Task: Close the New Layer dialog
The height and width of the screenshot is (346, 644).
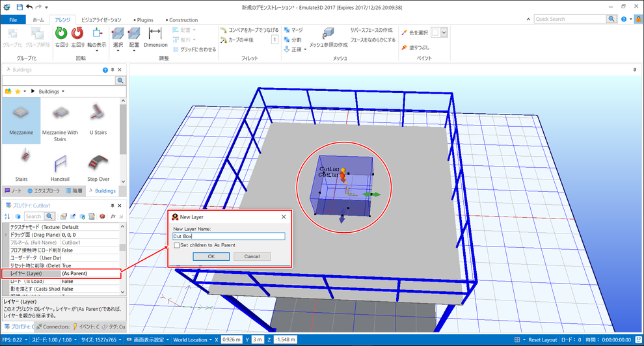Action: click(x=284, y=217)
